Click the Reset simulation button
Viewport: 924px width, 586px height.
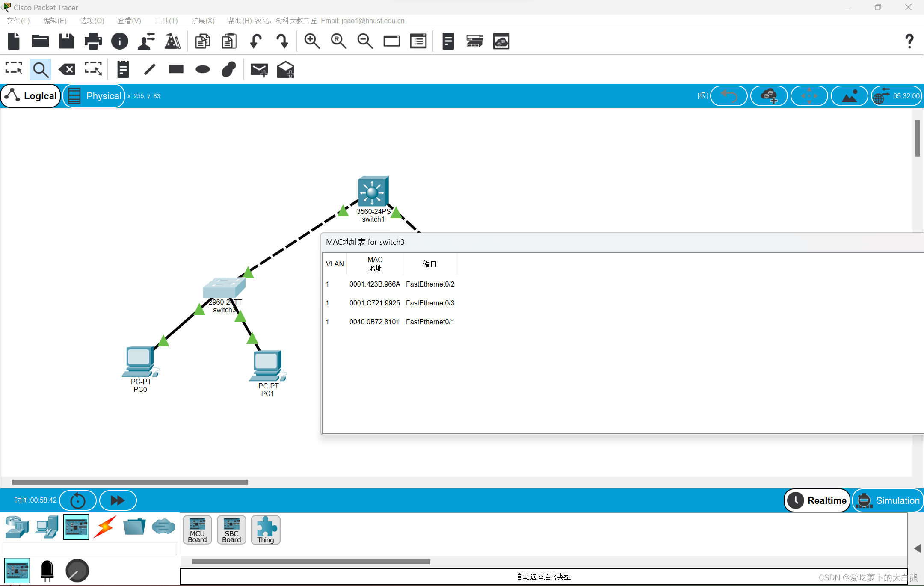pos(77,500)
